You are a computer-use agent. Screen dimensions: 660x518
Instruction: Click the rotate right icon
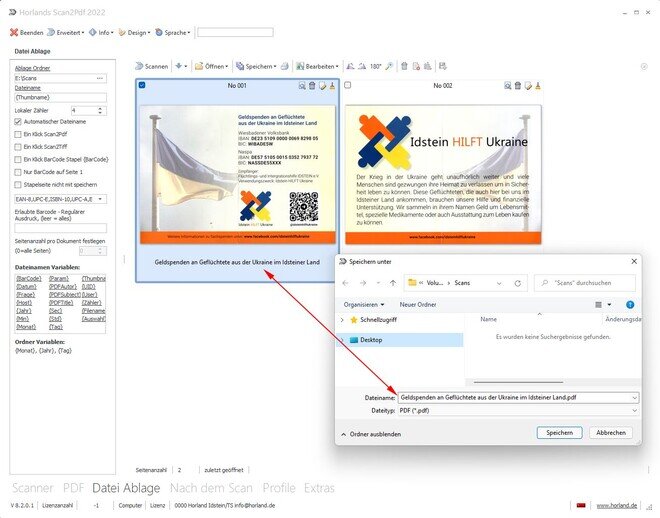click(x=362, y=66)
